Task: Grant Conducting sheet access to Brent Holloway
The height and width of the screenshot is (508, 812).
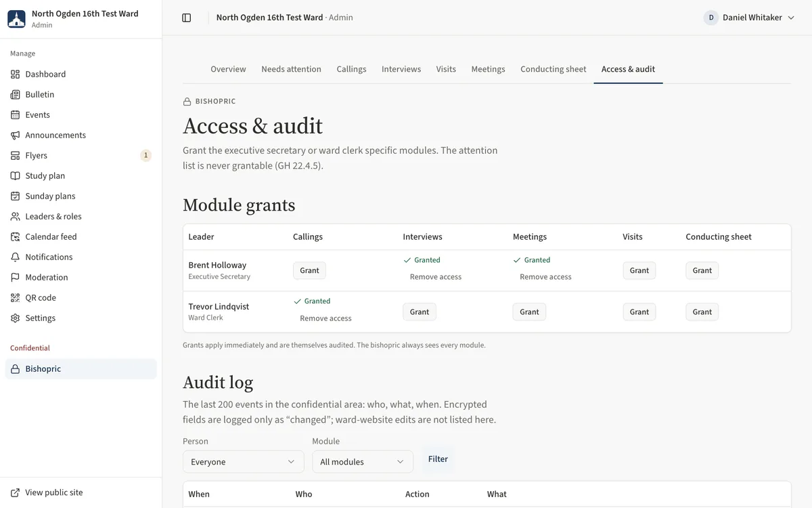Action: 702,270
